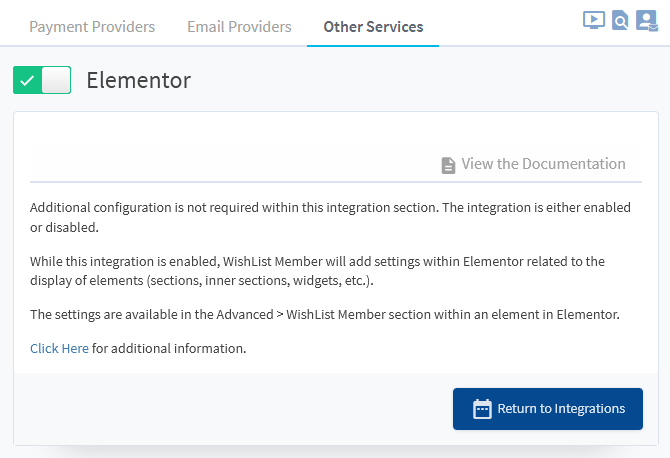Click the search help magnifier icon
Screen dimensions: 670x458
(x=620, y=21)
